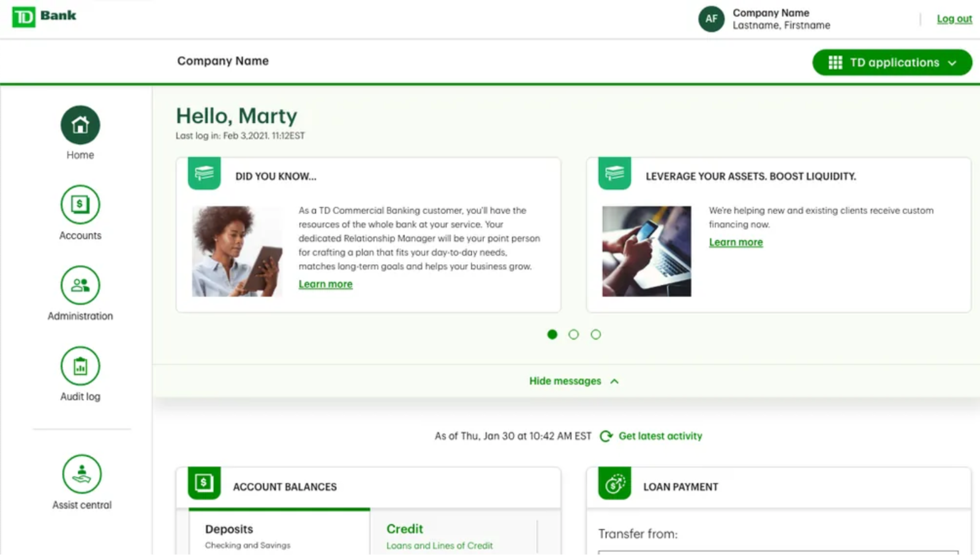Click ACCOUNT BALANCES heading
The height and width of the screenshot is (557, 980).
coord(285,487)
